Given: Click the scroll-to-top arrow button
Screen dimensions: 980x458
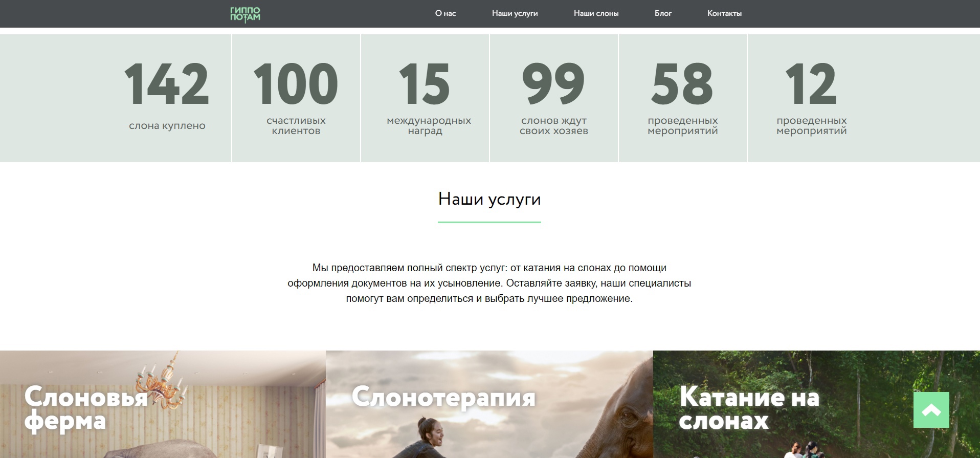Looking at the screenshot, I should [931, 409].
